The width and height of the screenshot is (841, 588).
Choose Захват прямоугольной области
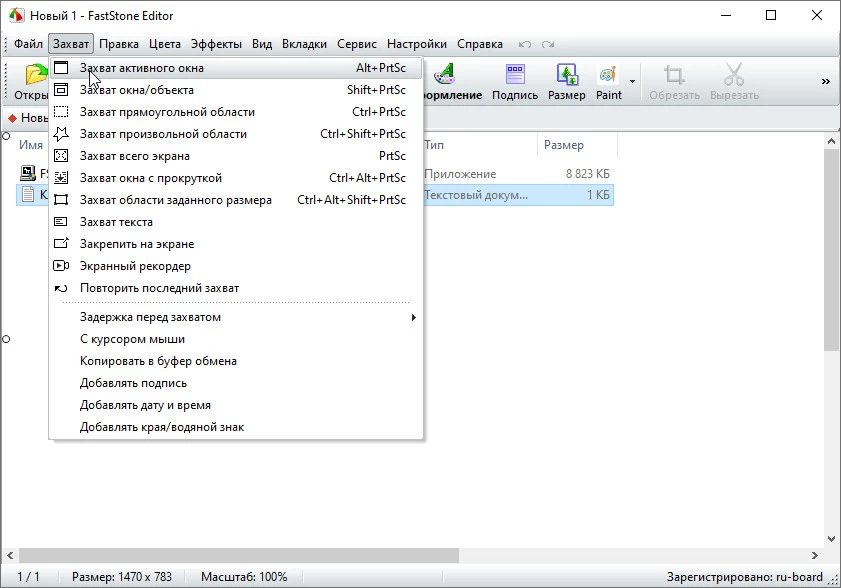pyautogui.click(x=236, y=112)
